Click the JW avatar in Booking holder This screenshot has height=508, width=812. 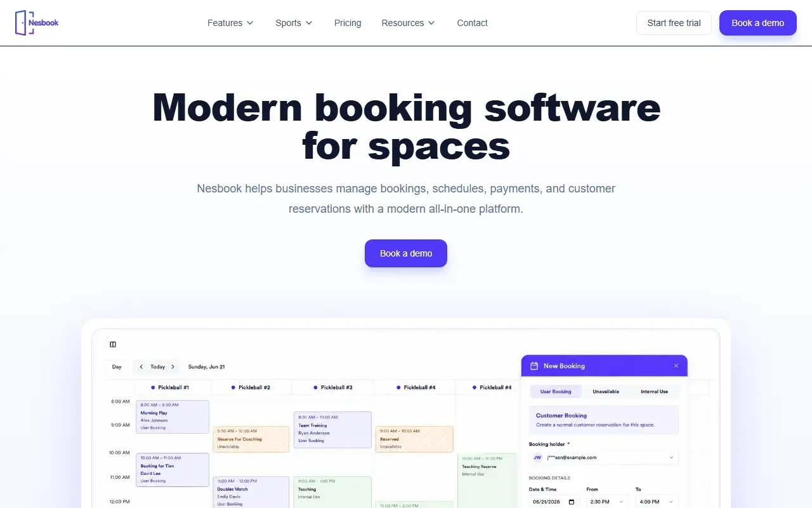(537, 457)
